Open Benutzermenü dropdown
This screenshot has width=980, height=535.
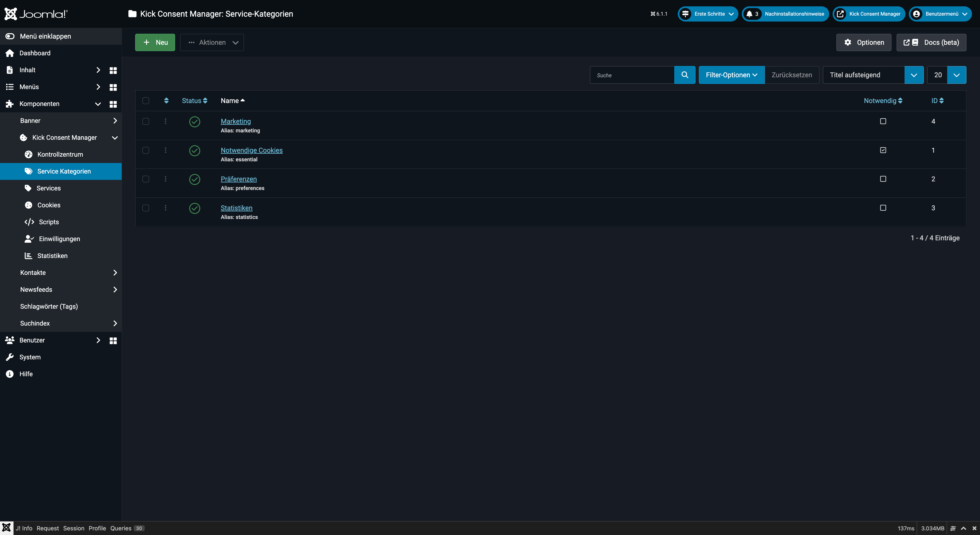pos(940,14)
